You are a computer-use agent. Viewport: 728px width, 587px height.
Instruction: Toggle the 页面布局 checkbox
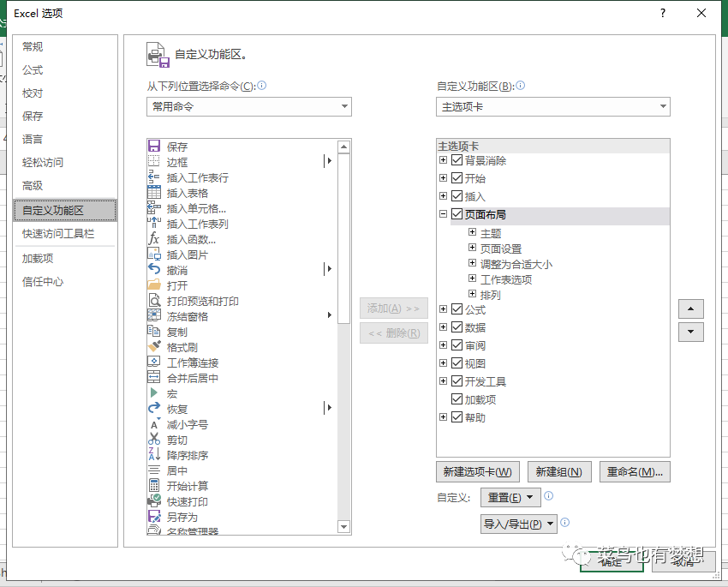pos(456,214)
